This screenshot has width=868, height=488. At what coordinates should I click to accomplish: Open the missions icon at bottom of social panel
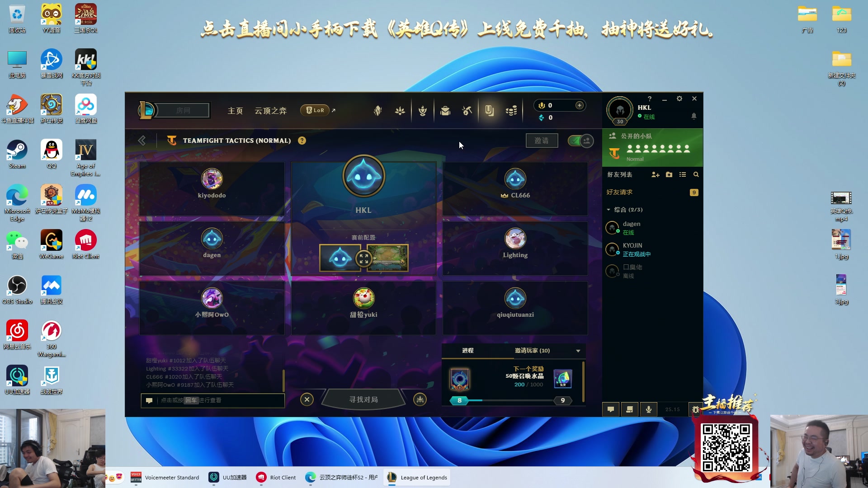click(629, 409)
